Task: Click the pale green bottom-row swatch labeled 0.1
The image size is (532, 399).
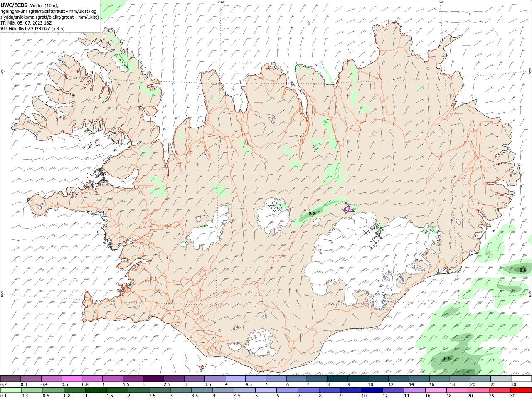Action: coord(11,390)
